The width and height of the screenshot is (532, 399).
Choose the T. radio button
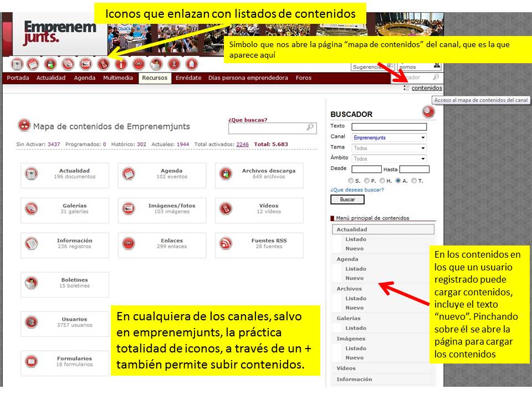click(x=414, y=180)
